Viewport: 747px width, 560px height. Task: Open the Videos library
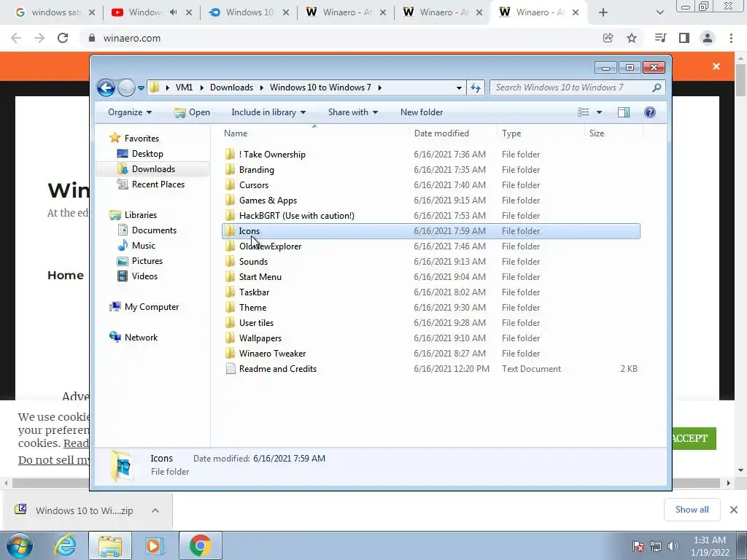(x=144, y=276)
